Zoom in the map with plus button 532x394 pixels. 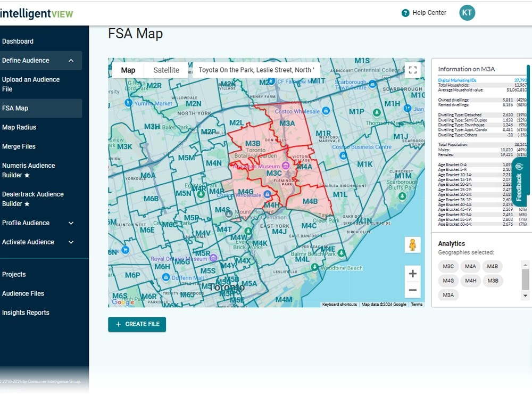click(x=413, y=274)
